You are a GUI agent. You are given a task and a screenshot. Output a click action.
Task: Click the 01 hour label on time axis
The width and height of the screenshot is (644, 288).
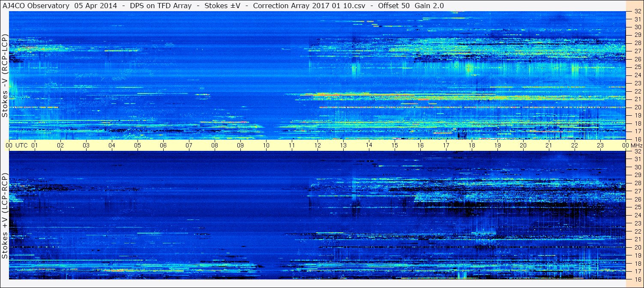coord(35,145)
